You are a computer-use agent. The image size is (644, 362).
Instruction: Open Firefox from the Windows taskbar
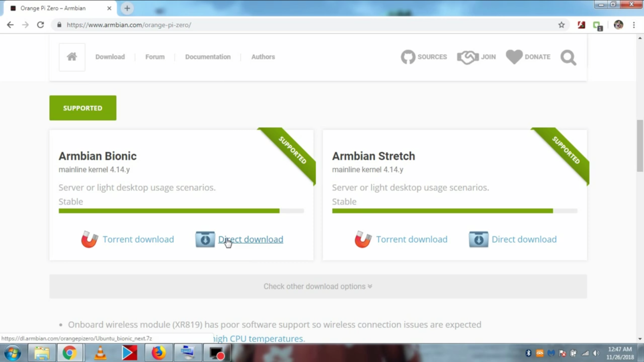click(x=158, y=353)
